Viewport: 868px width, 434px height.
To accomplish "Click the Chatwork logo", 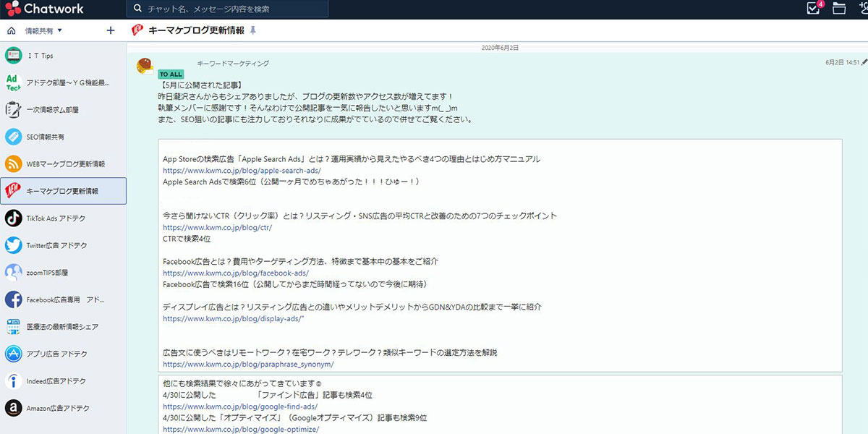I will pyautogui.click(x=43, y=9).
